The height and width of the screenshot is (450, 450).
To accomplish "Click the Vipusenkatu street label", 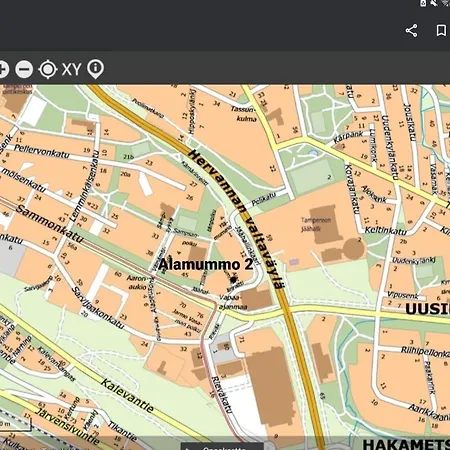I will [x=403, y=295].
